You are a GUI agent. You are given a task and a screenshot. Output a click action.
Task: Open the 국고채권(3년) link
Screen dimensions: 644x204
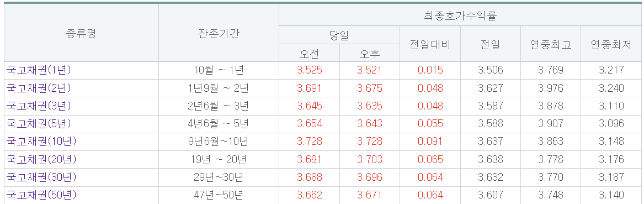click(39, 106)
